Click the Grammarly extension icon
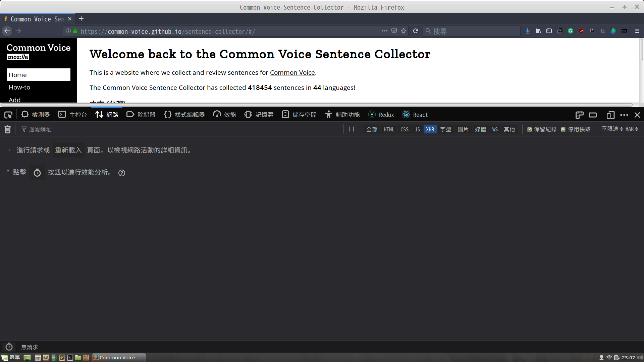Image resolution: width=644 pixels, height=362 pixels. (x=571, y=31)
